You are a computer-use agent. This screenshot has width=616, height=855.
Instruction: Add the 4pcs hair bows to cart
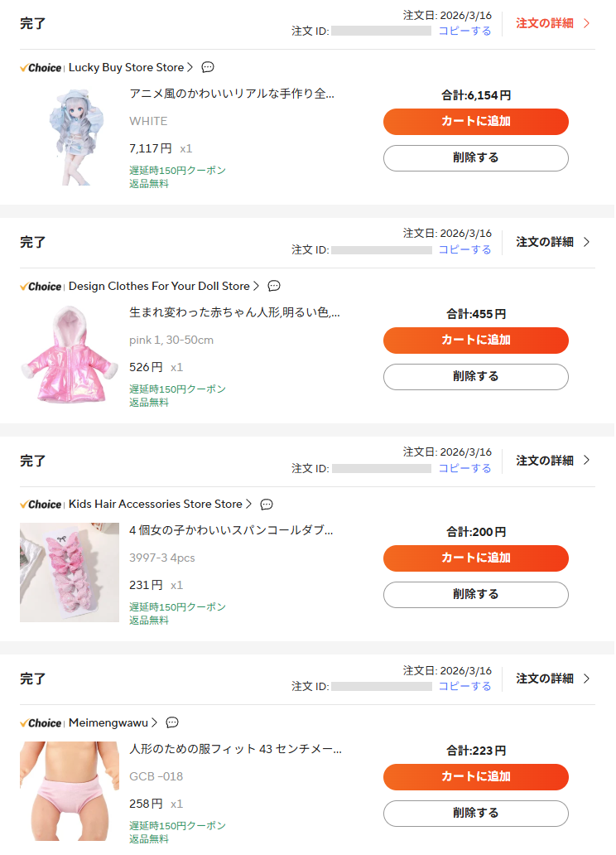click(475, 558)
